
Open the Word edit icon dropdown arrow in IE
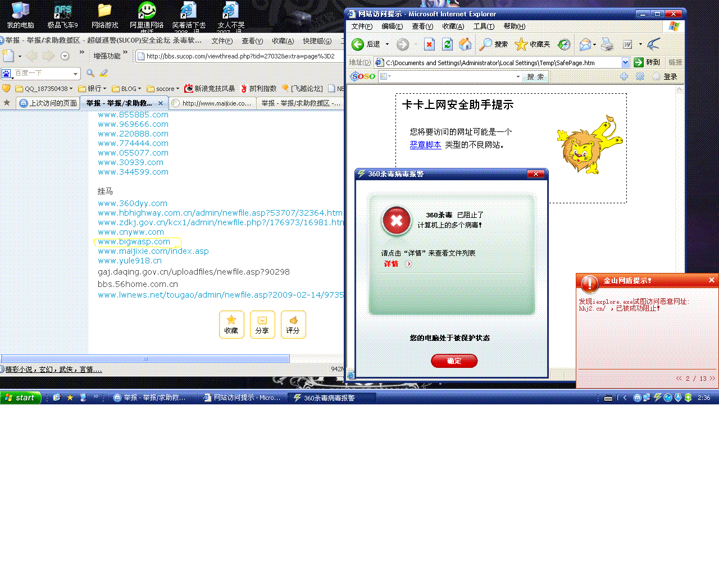click(x=640, y=44)
